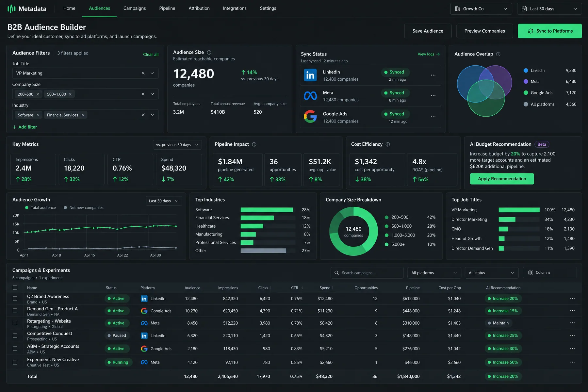
Task: Go to the Pipeline tab
Action: tap(167, 8)
